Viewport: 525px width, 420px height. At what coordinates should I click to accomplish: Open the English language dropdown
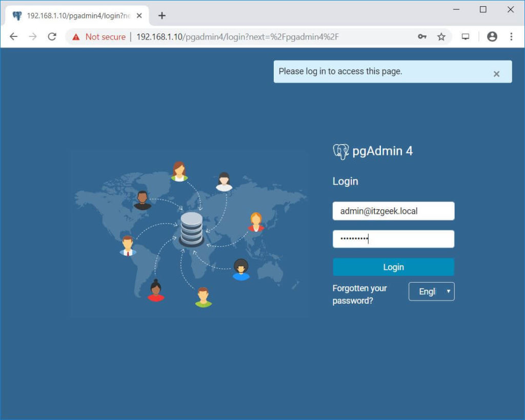pyautogui.click(x=431, y=291)
